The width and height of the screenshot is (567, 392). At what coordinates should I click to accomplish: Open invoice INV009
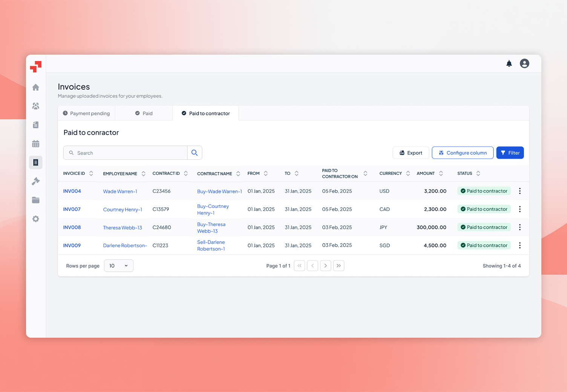click(x=72, y=245)
